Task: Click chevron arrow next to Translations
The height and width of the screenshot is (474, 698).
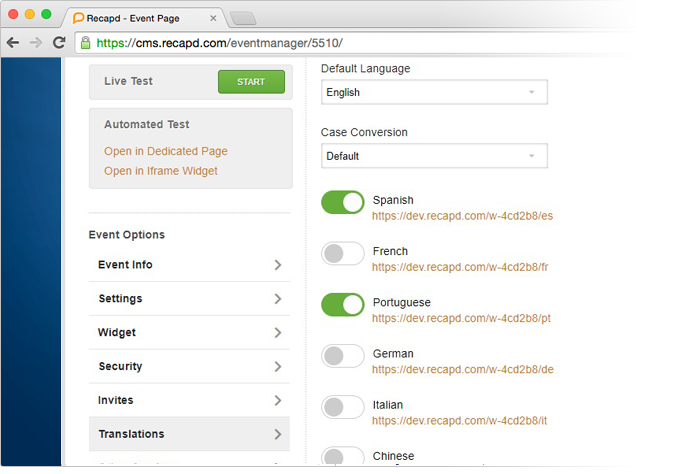Action: click(278, 434)
